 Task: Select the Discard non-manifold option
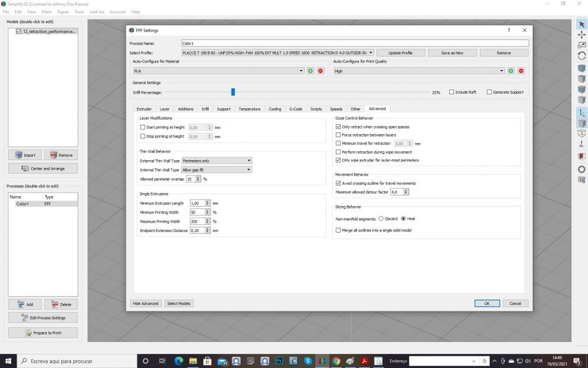[x=381, y=218]
